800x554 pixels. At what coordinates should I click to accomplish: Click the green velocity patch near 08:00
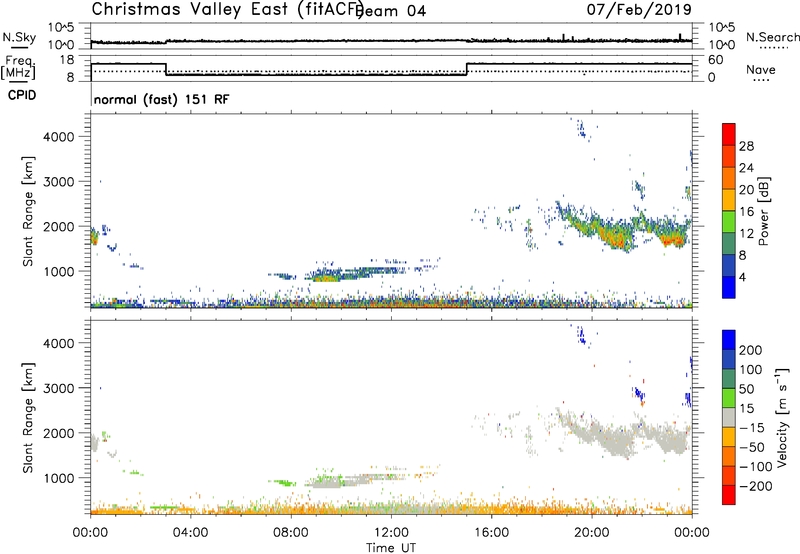pyautogui.click(x=284, y=482)
